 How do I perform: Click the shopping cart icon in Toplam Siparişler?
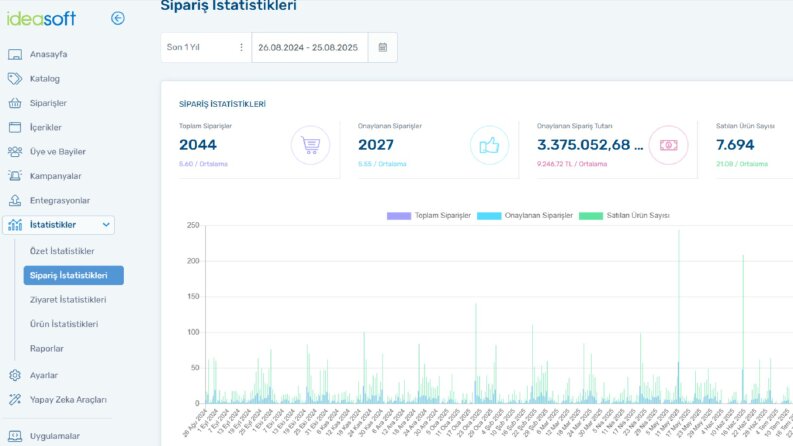point(311,145)
